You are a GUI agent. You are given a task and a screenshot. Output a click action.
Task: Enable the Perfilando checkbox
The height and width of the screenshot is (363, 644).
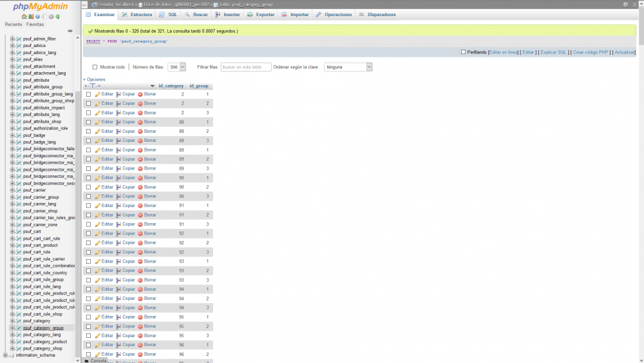(x=463, y=52)
